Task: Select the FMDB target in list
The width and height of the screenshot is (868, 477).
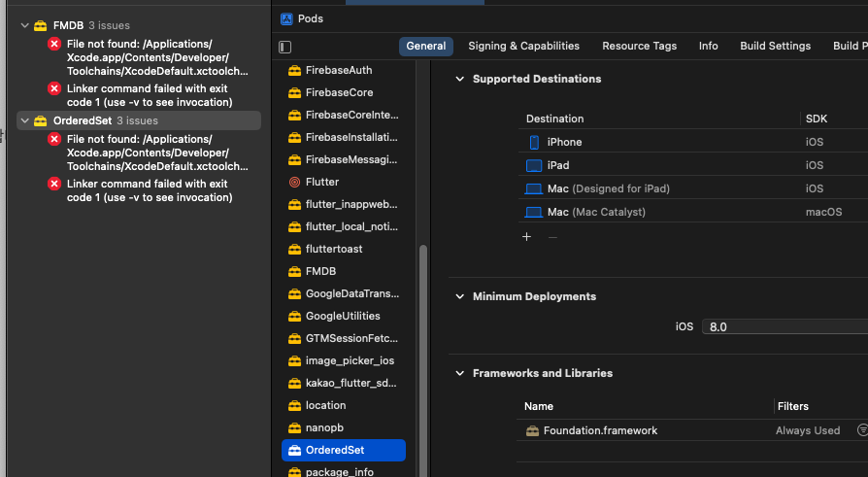Action: tap(344, 271)
